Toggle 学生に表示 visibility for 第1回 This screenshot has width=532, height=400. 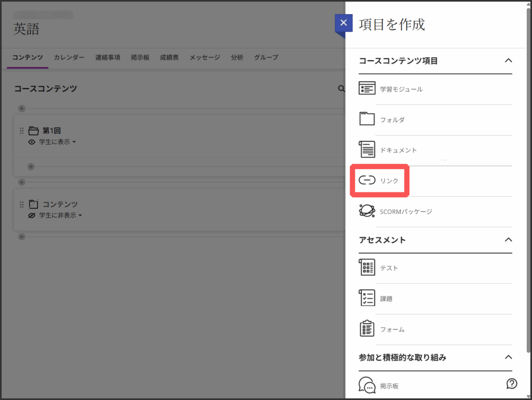(54, 142)
